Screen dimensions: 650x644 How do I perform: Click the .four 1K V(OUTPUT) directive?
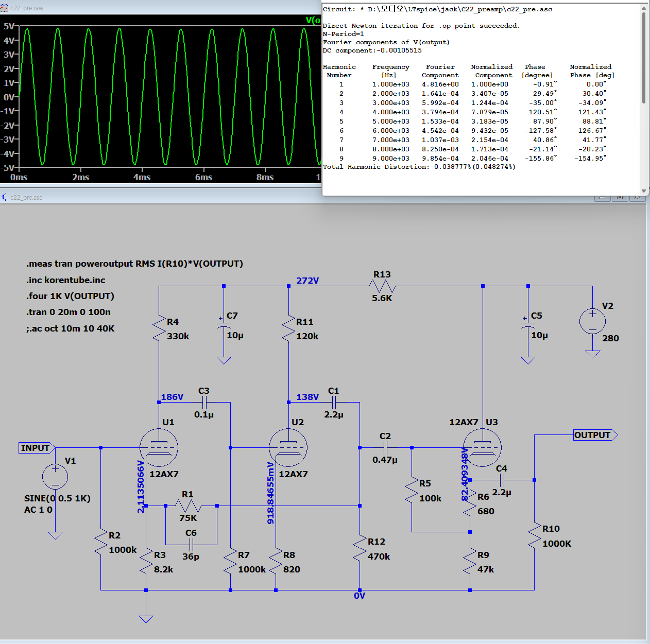tap(71, 296)
